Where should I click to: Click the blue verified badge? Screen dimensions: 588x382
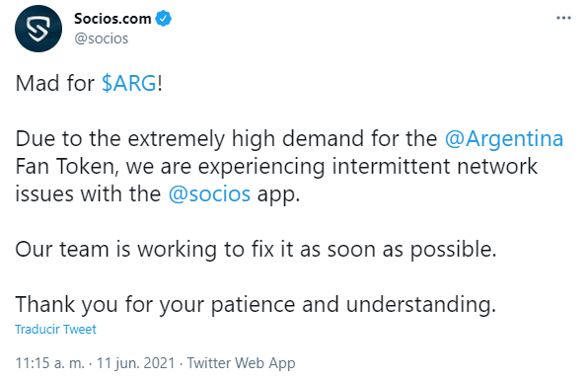164,19
